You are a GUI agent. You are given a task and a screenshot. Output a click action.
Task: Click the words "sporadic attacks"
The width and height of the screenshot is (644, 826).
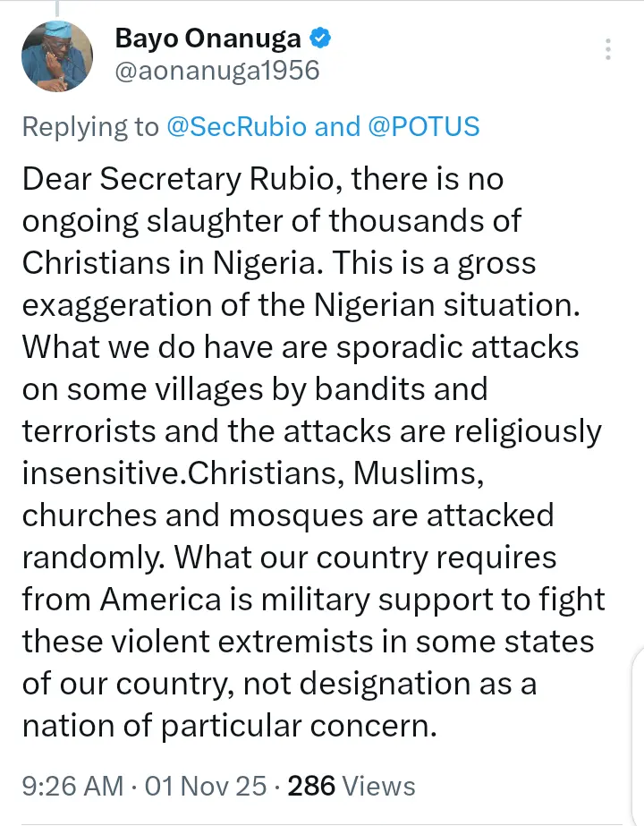[x=466, y=347]
